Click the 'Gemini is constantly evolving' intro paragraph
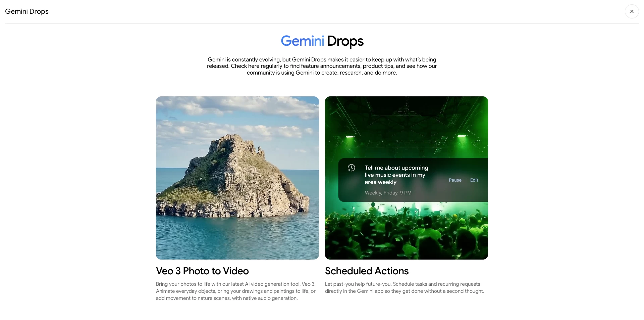 (322, 66)
